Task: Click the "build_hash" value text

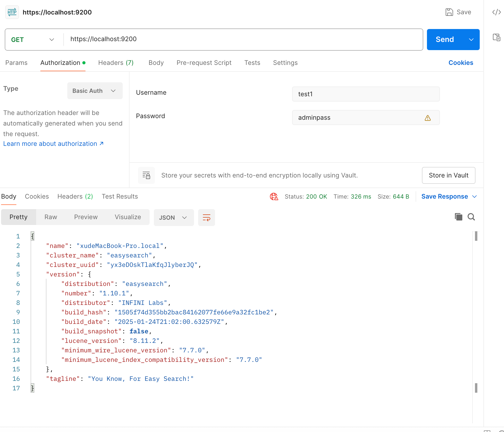Action: [x=194, y=312]
